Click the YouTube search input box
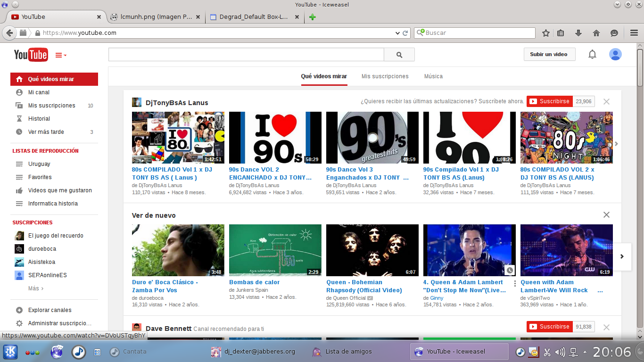The image size is (644, 362). (x=246, y=55)
